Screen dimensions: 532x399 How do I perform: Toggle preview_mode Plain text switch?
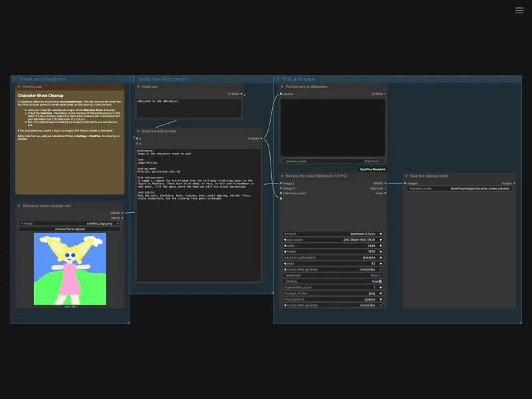point(333,161)
